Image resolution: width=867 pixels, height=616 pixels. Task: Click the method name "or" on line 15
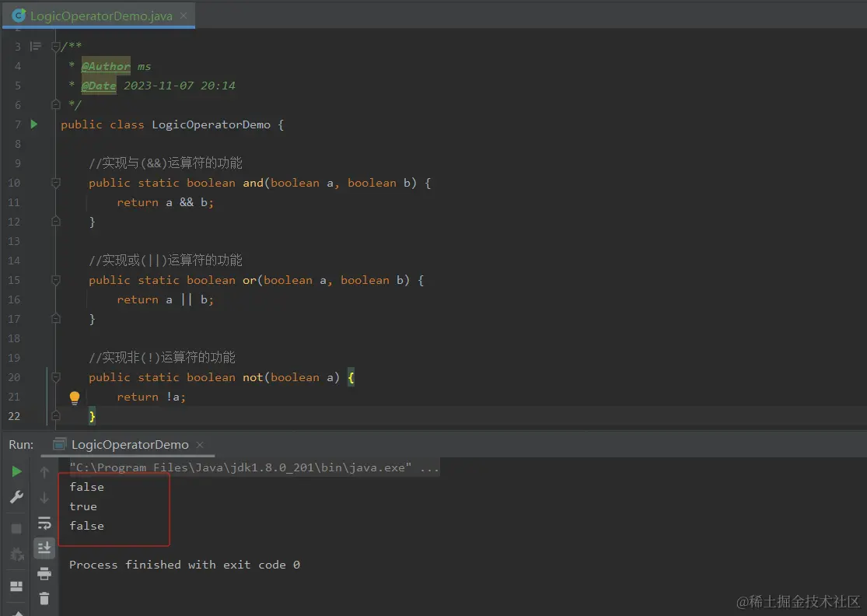250,280
